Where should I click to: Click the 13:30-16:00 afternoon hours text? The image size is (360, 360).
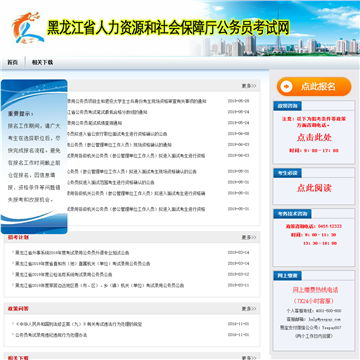click(320, 243)
